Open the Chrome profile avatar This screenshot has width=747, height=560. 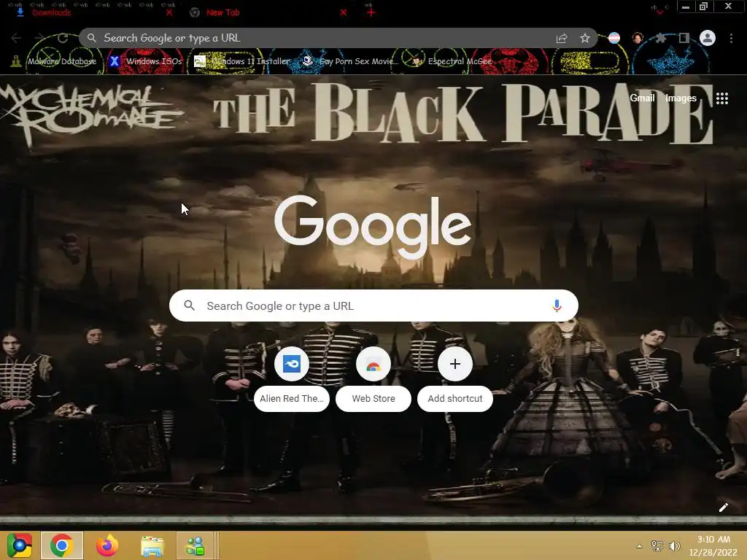tap(708, 38)
